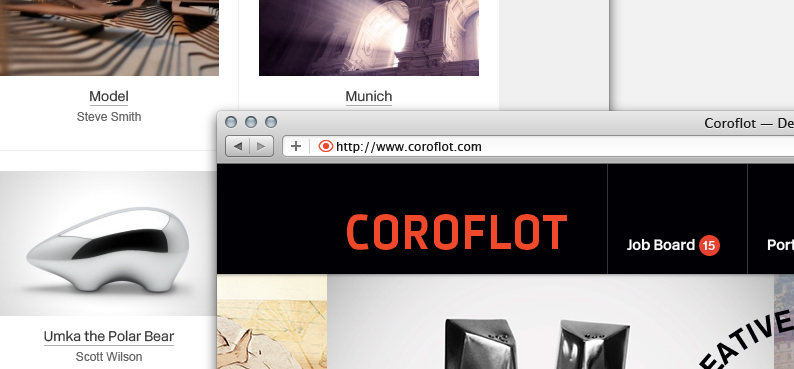The width and height of the screenshot is (794, 369).
Task: Go back with the browser back arrow
Action: coord(237,146)
